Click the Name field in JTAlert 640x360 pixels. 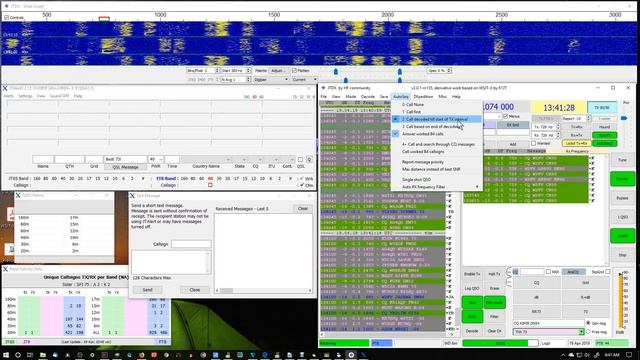point(43,159)
